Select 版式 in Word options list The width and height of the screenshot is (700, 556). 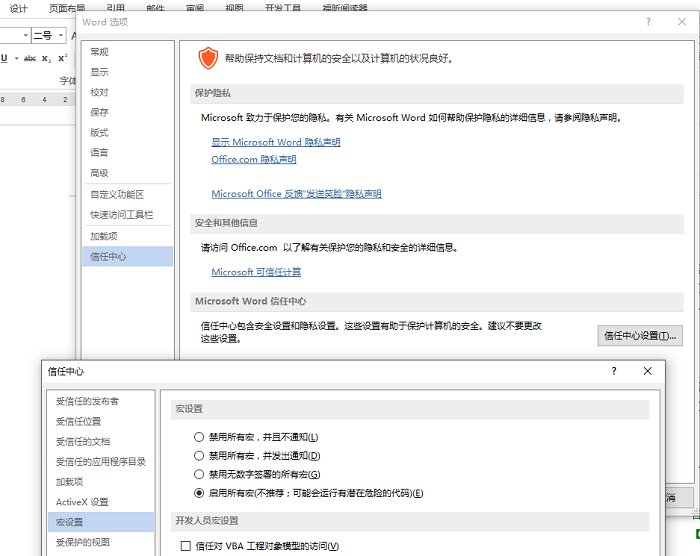click(x=127, y=133)
